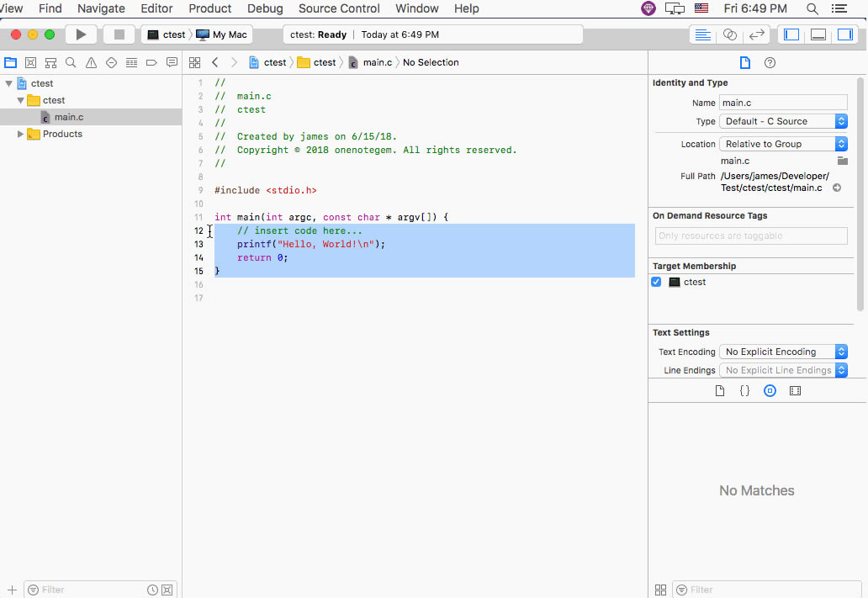The height and width of the screenshot is (598, 868).
Task: Open the Code Snippet library
Action: tap(744, 390)
